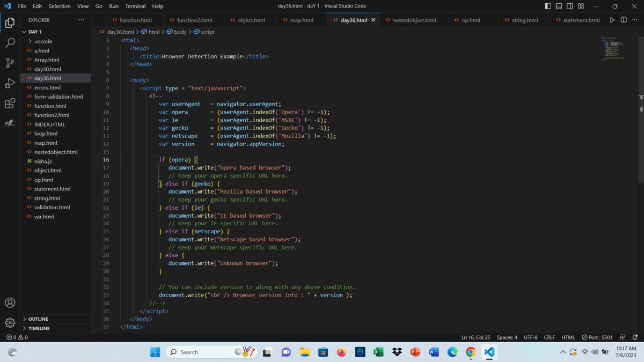Click the Ln 16, Col 25 indicator

coord(475,337)
